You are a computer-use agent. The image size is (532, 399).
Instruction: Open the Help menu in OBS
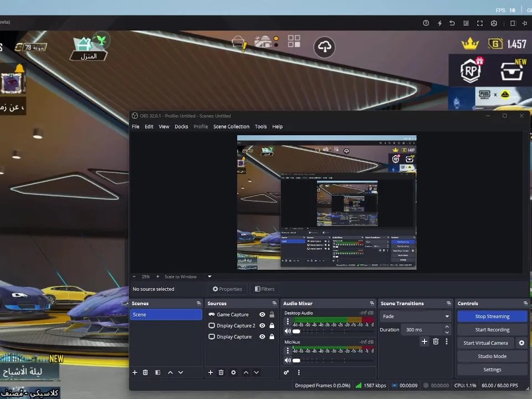[277, 126]
